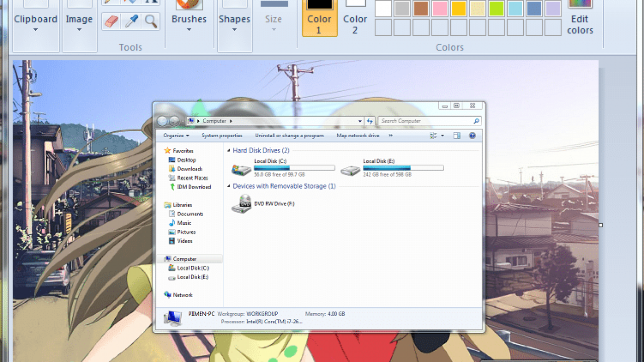Click the "56.0 GB free of 99.7 GB" text
Image resolution: width=644 pixels, height=362 pixels.
coord(280,174)
